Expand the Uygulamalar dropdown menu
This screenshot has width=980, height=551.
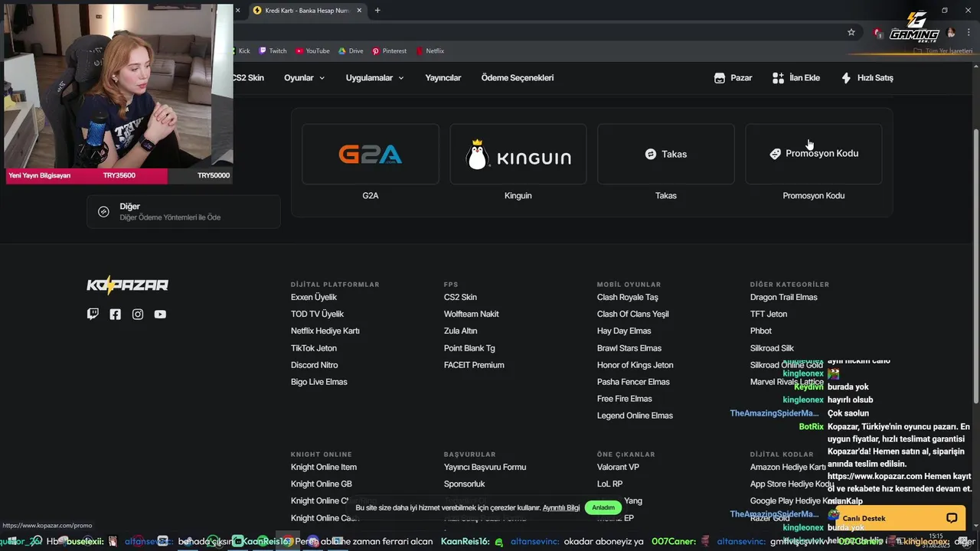click(374, 78)
